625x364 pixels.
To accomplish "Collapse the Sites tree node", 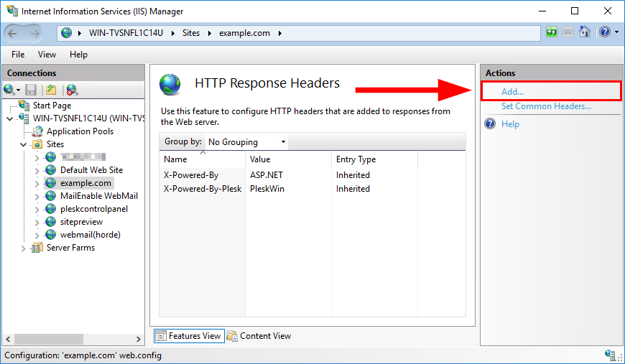I will 24,144.
